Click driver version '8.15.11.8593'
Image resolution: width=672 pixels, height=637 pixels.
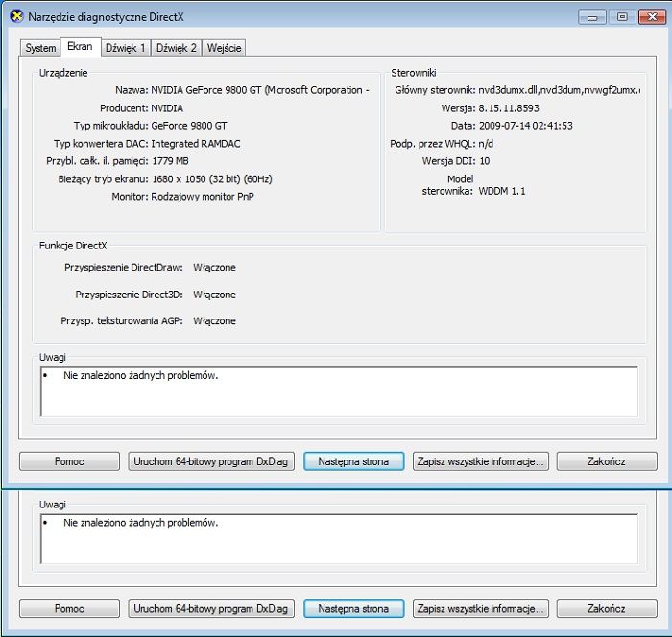pos(509,108)
